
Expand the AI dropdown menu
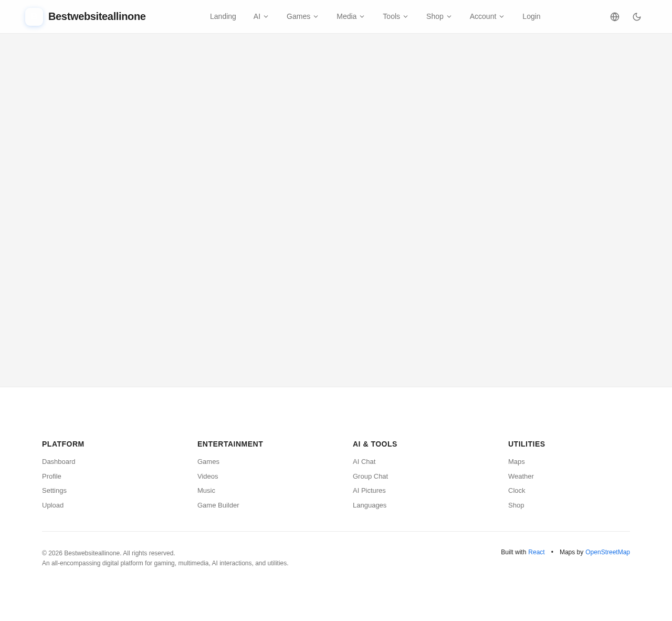pos(261,16)
